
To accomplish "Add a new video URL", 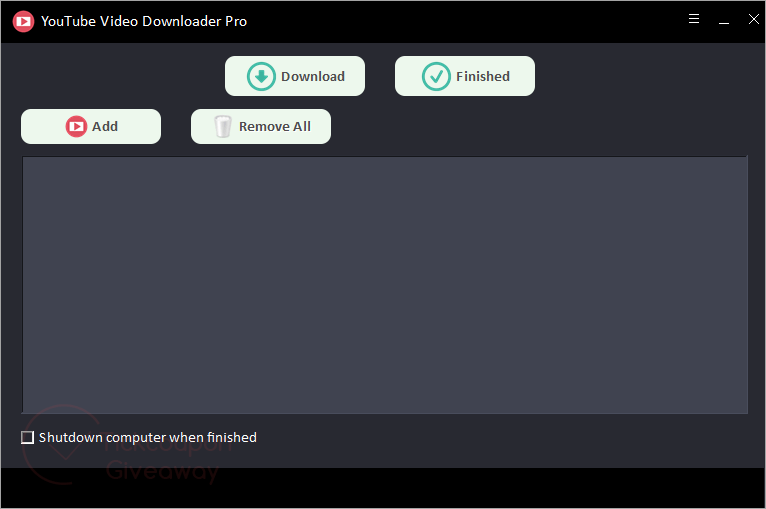I will tap(91, 127).
